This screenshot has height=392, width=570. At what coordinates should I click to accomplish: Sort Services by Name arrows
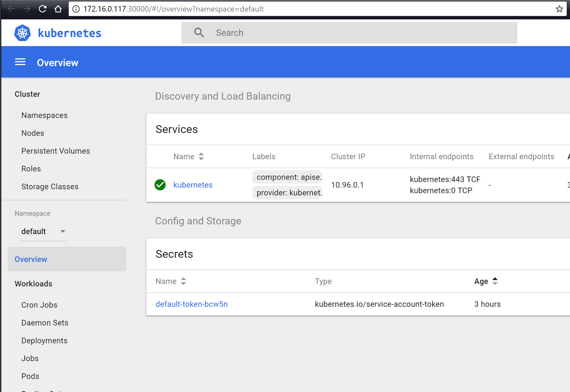[x=201, y=157]
